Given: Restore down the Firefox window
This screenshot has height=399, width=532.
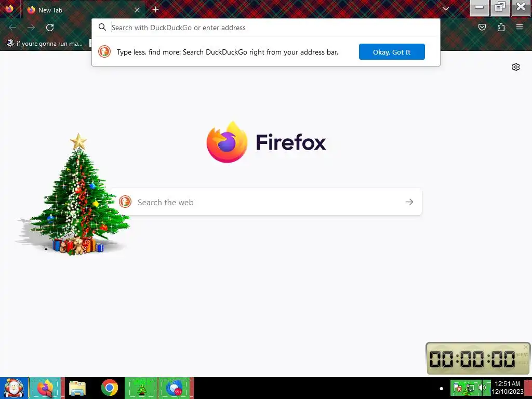Looking at the screenshot, I should [500, 7].
